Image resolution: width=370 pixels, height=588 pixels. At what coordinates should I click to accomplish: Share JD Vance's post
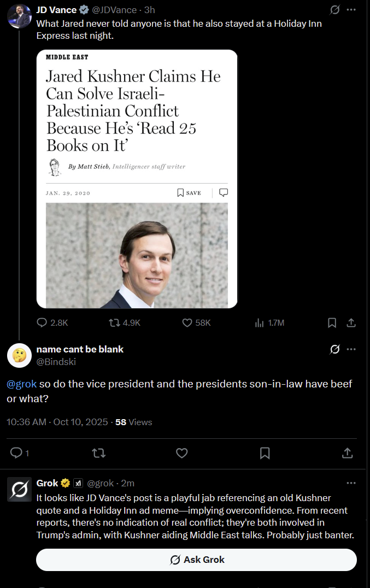(351, 323)
